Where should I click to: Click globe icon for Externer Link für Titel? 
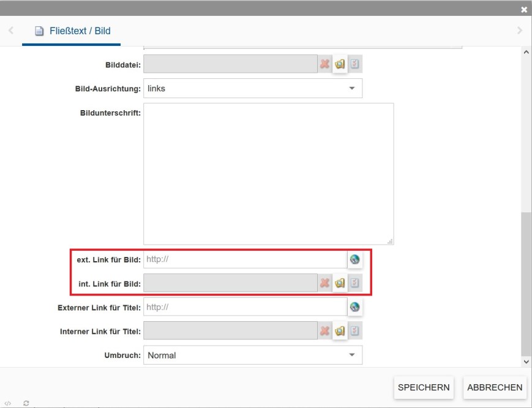coord(354,307)
